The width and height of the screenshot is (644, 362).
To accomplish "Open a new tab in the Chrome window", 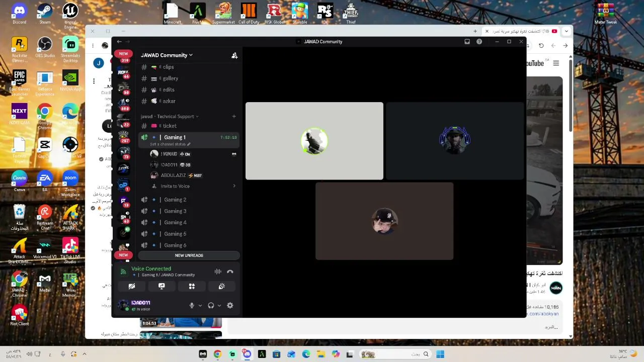I will pyautogui.click(x=475, y=31).
